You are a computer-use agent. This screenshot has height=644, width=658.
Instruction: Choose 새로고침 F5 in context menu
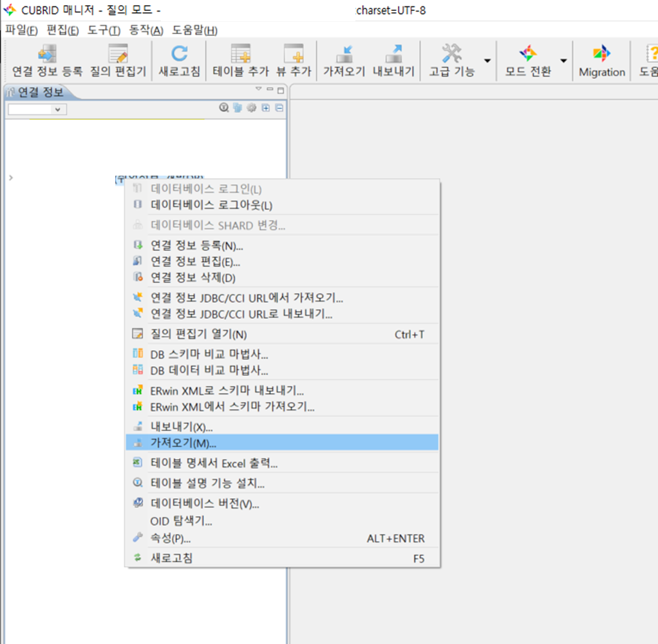[282, 558]
